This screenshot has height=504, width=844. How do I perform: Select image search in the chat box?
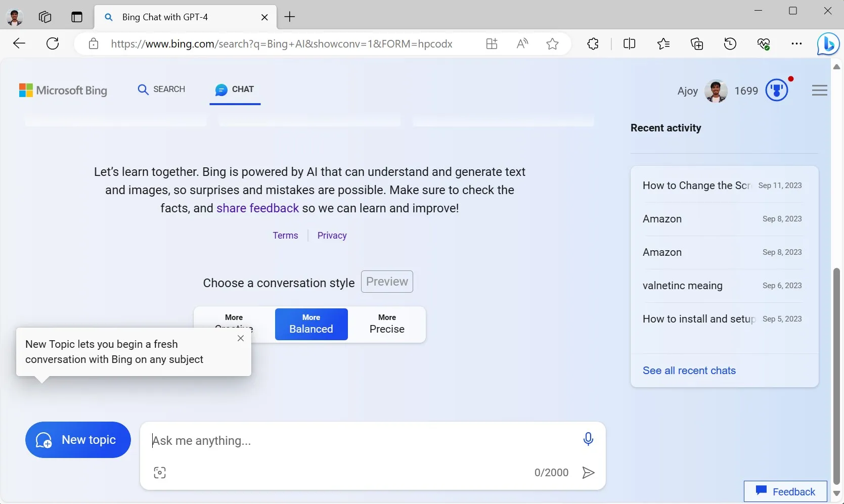point(159,472)
